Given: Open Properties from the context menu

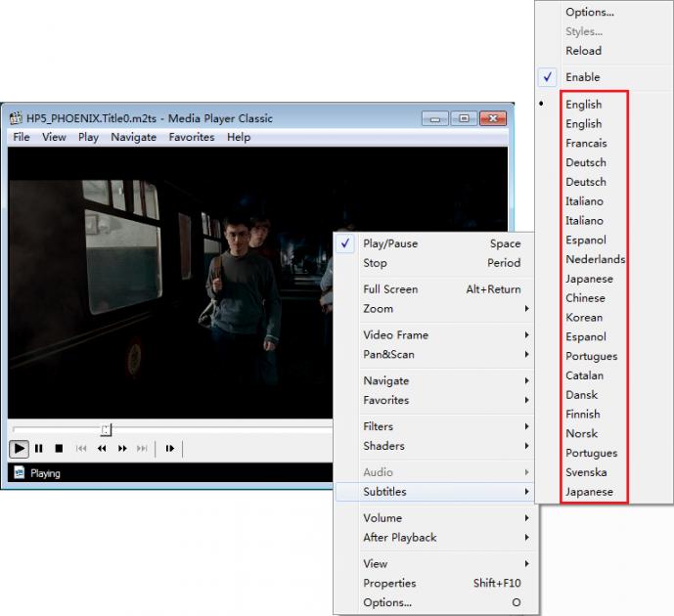Looking at the screenshot, I should 434,583.
